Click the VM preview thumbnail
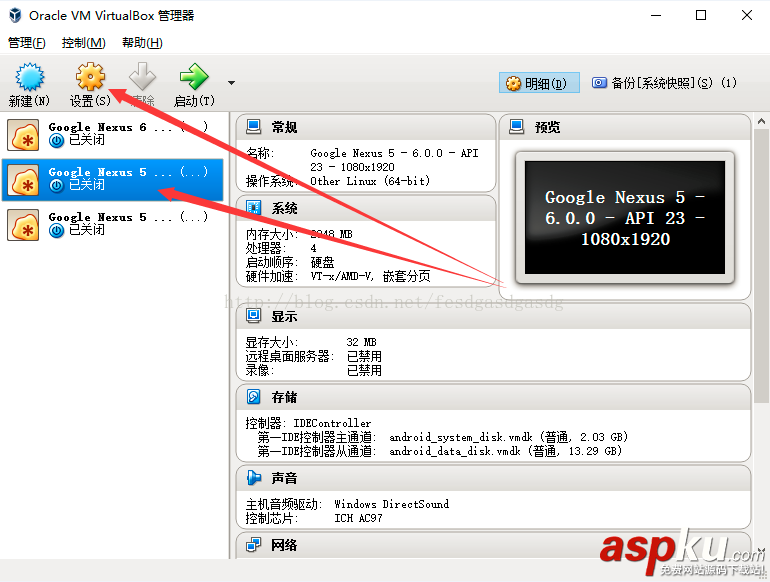Viewport: 770px width, 582px height. coord(625,218)
